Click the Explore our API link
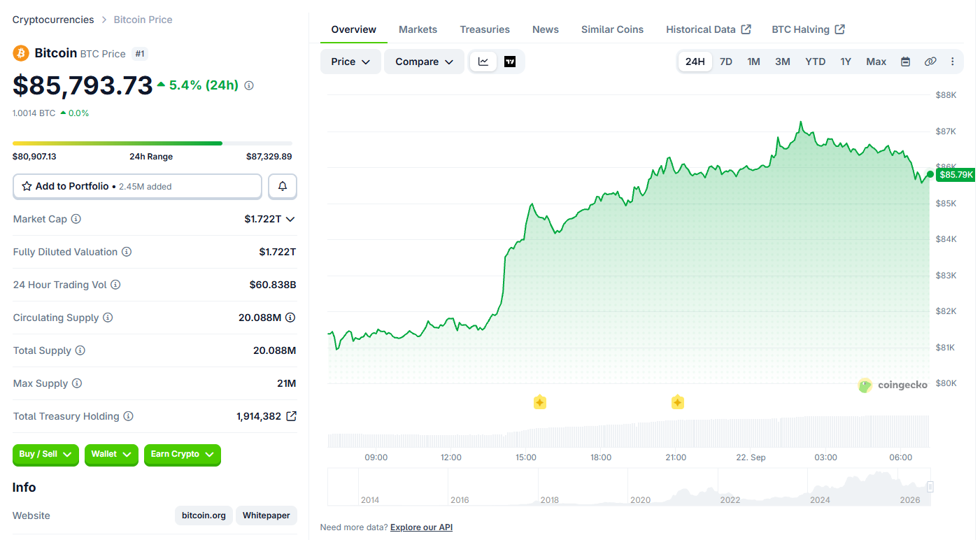This screenshot has width=980, height=540. click(x=421, y=527)
